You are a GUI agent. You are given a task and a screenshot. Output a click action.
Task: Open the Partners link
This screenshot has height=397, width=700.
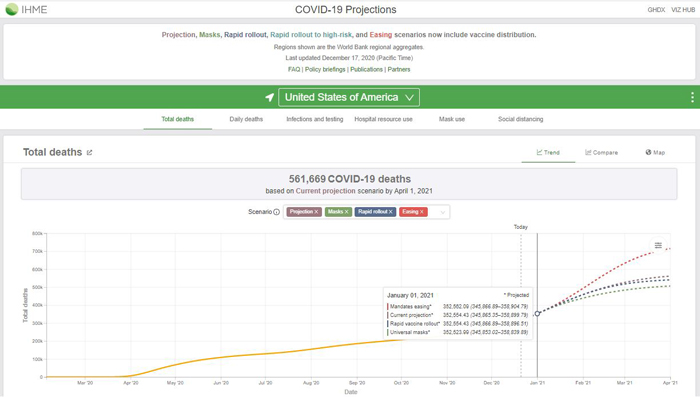[399, 69]
